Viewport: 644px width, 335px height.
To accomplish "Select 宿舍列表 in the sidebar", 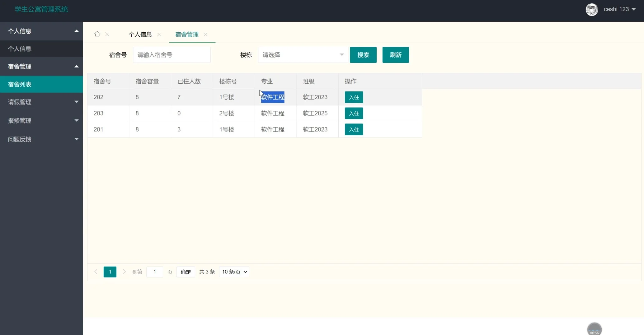I will click(41, 84).
